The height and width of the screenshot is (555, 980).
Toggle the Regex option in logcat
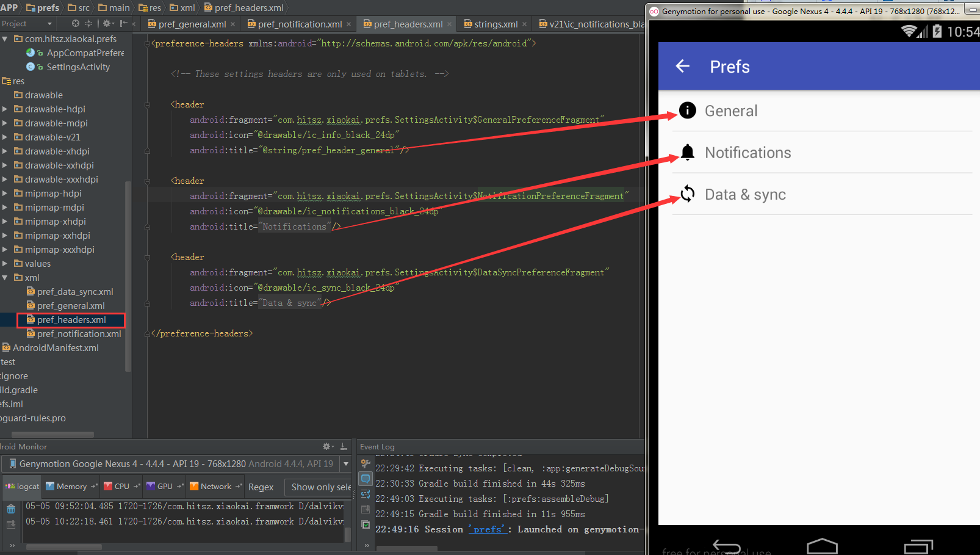(261, 487)
